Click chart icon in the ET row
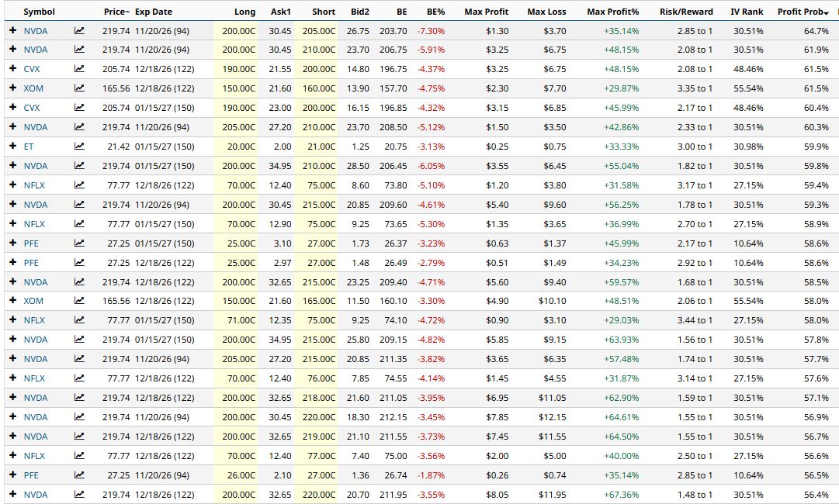Screen dimensions: 839x504 pyautogui.click(x=79, y=146)
